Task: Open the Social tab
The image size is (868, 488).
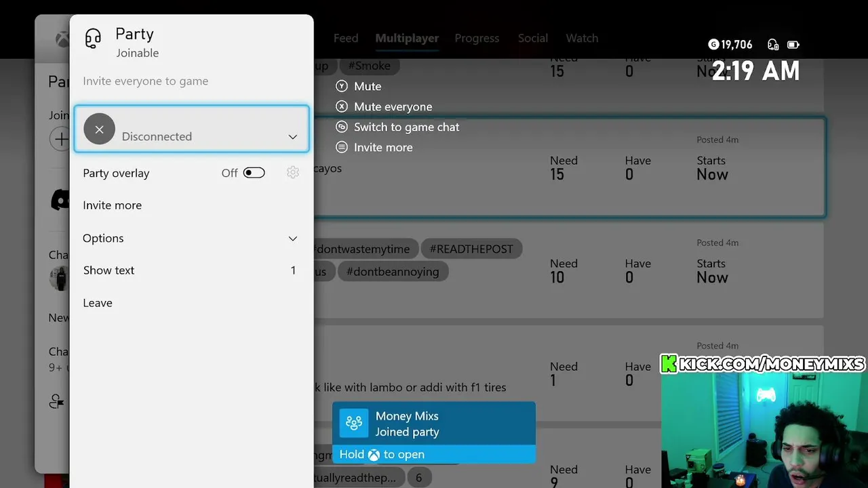Action: point(533,38)
